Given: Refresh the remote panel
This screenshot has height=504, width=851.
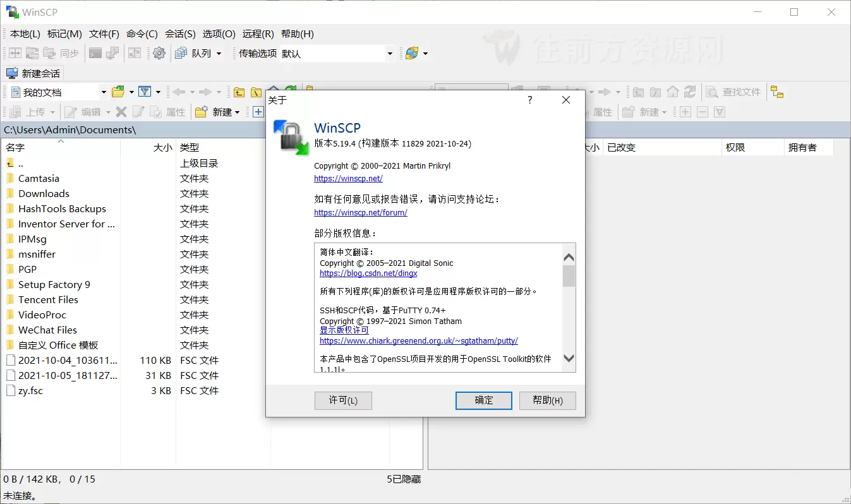Looking at the screenshot, I should (x=690, y=92).
